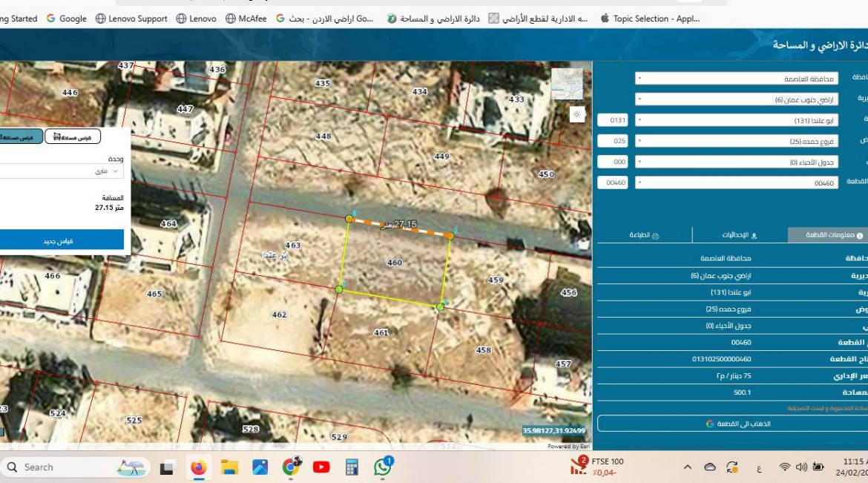Switch to the الطباعة print tab
868x483 pixels.
[x=645, y=235]
